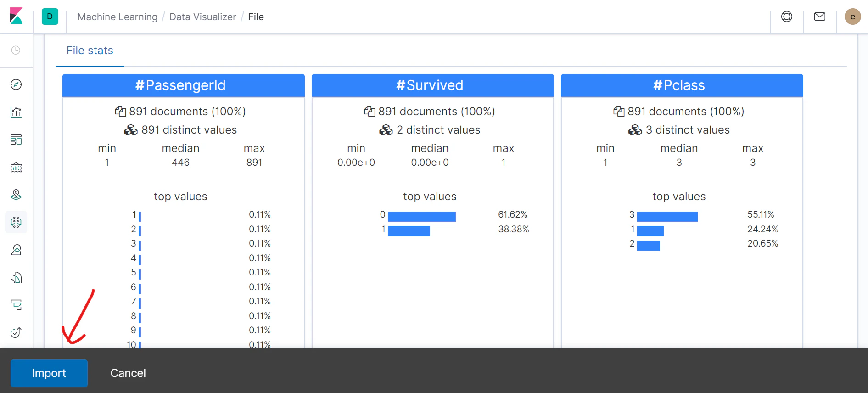Viewport: 868px width, 393px height.
Task: Click the #Pclass field card header
Action: pyautogui.click(x=682, y=85)
